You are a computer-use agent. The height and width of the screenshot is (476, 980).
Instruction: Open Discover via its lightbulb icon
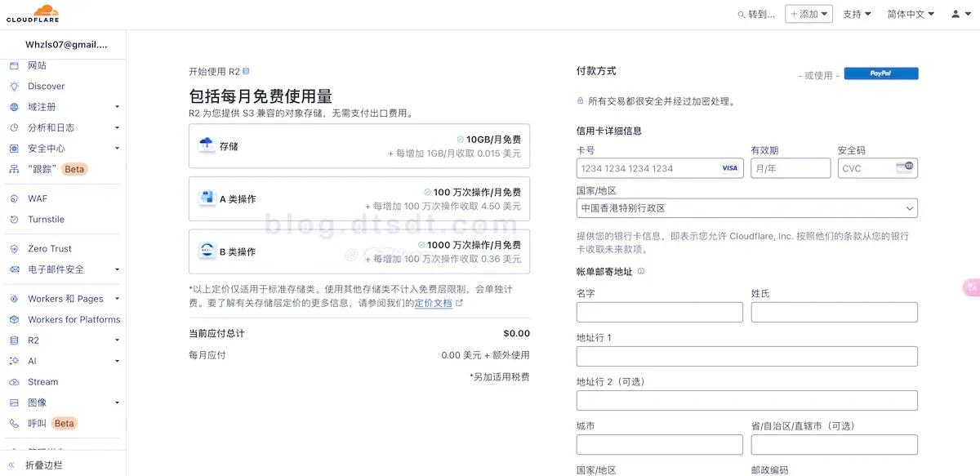point(14,87)
